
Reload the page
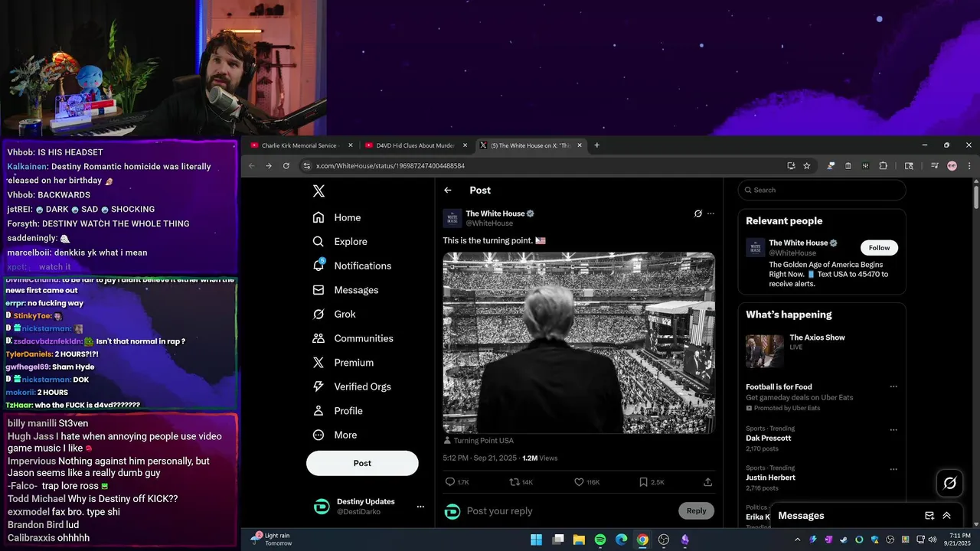[286, 165]
